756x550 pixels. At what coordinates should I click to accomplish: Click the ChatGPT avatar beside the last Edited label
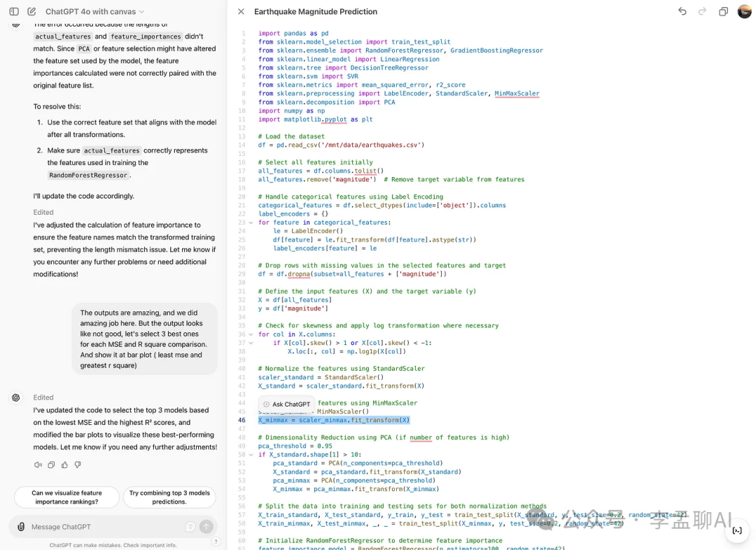pos(16,397)
